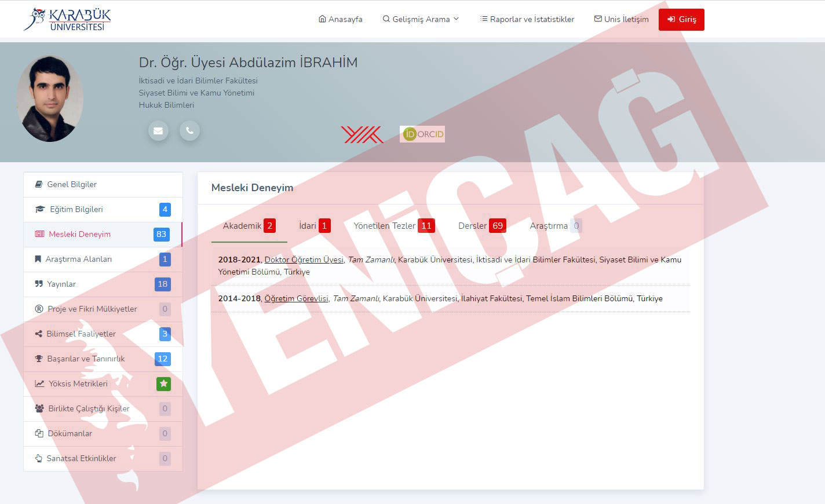The height and width of the screenshot is (504, 825).
Task: Click the Karabük Üniversitesi logo
Action: [67, 19]
